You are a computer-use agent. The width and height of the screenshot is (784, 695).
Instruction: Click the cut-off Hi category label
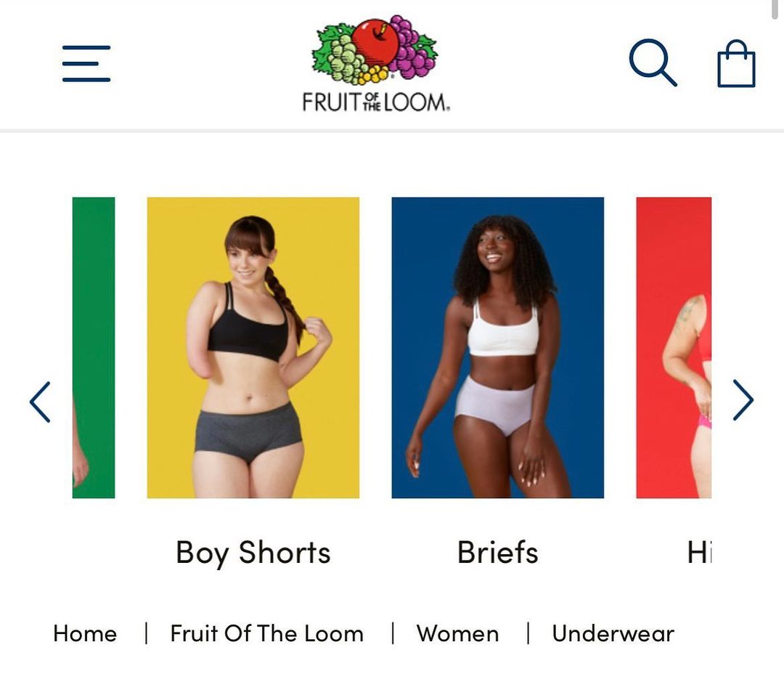coord(699,553)
